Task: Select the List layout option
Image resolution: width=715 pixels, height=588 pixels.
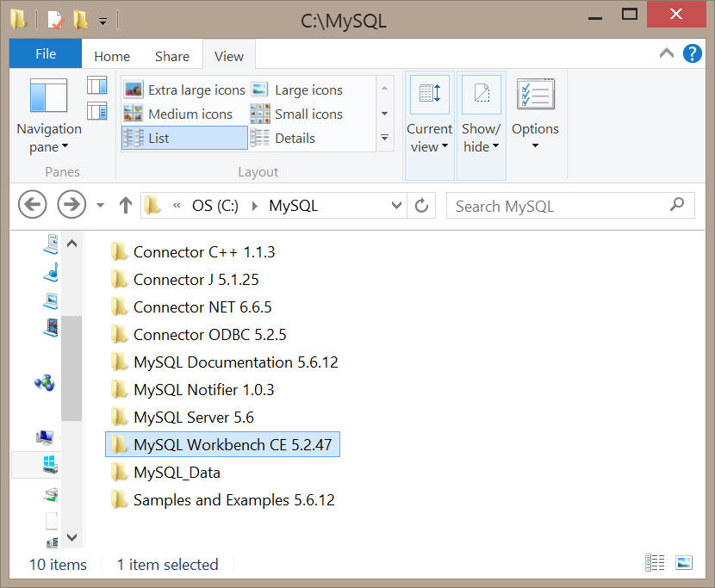Action: [x=184, y=138]
